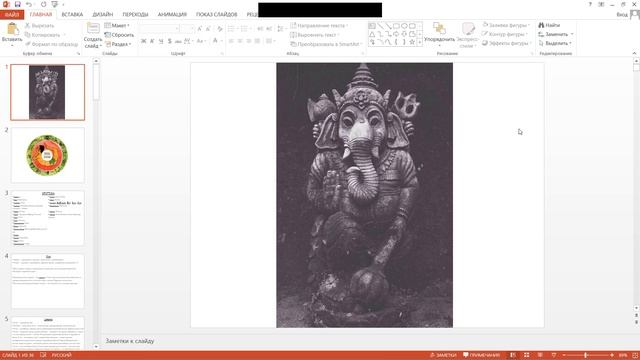Open the ПЕРЕХОДЫ tab
The height and width of the screenshot is (360, 640).
tap(136, 14)
